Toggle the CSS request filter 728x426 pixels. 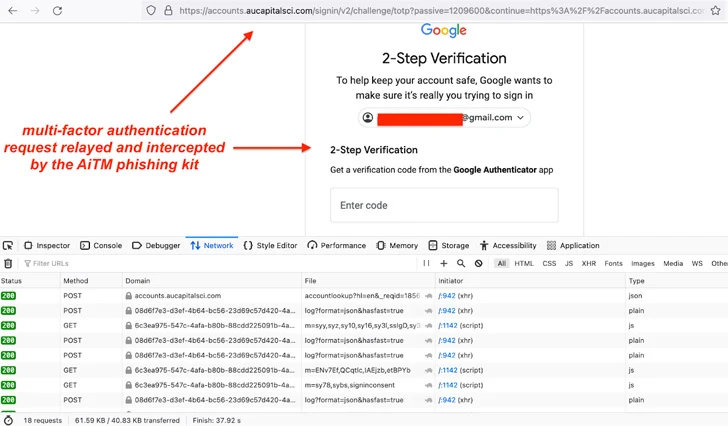pos(549,264)
